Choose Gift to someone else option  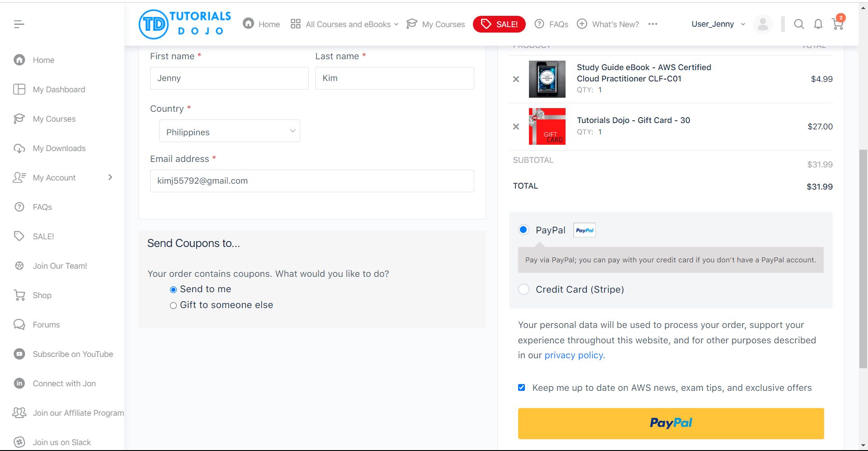pyautogui.click(x=173, y=306)
